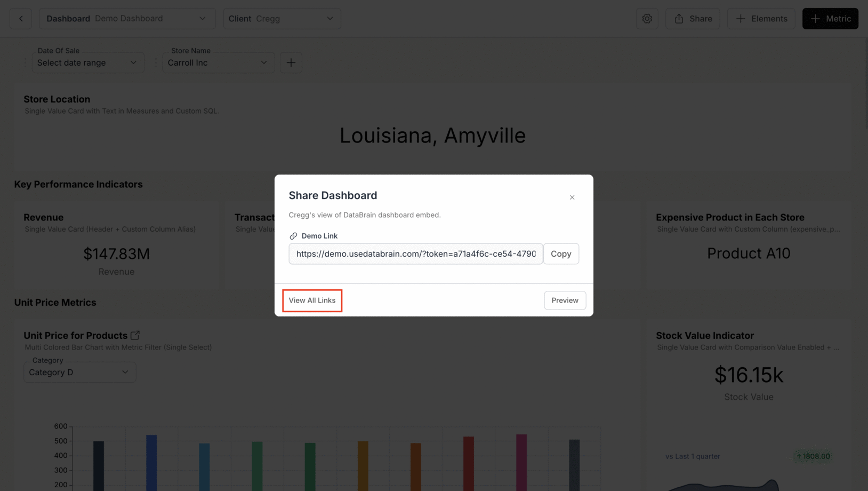Click the link icon beside Demo Link
The image size is (868, 491).
click(x=293, y=235)
